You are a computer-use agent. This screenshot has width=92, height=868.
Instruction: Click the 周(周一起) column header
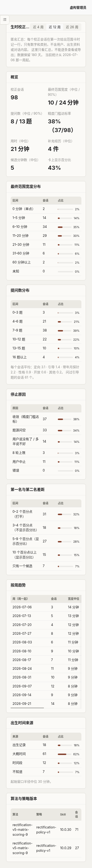tap(20, 598)
